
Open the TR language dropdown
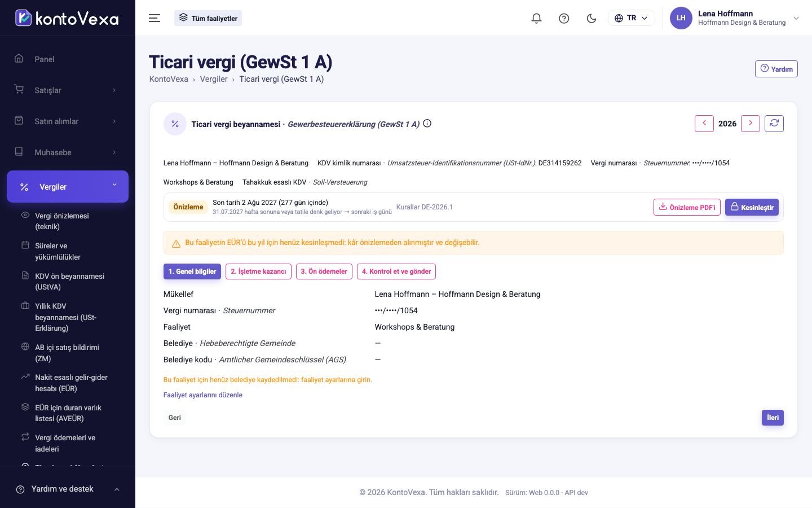click(631, 18)
